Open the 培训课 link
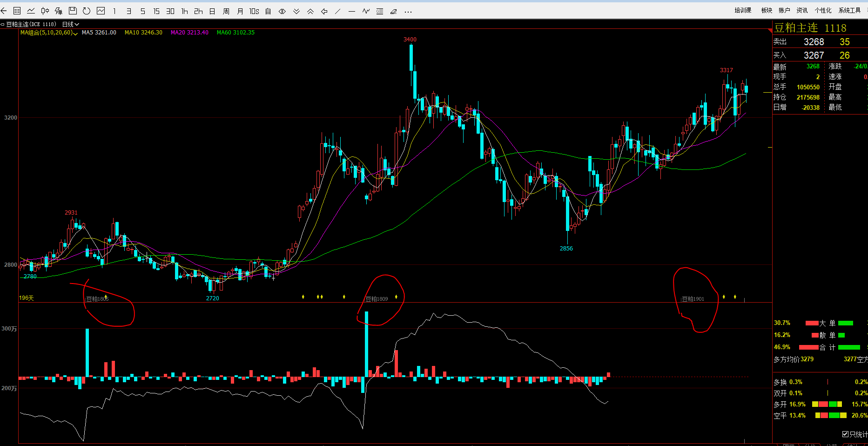Screen dimensions: 868x446 point(743,10)
